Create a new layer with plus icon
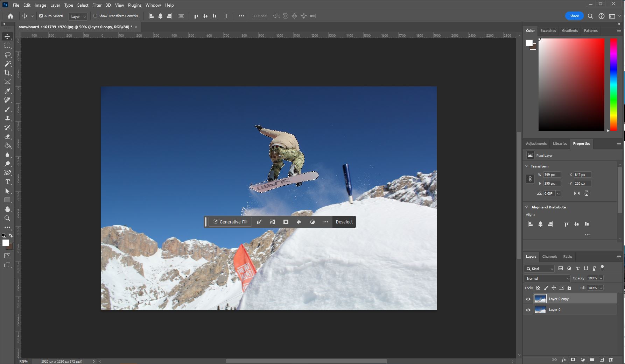 point(602,359)
